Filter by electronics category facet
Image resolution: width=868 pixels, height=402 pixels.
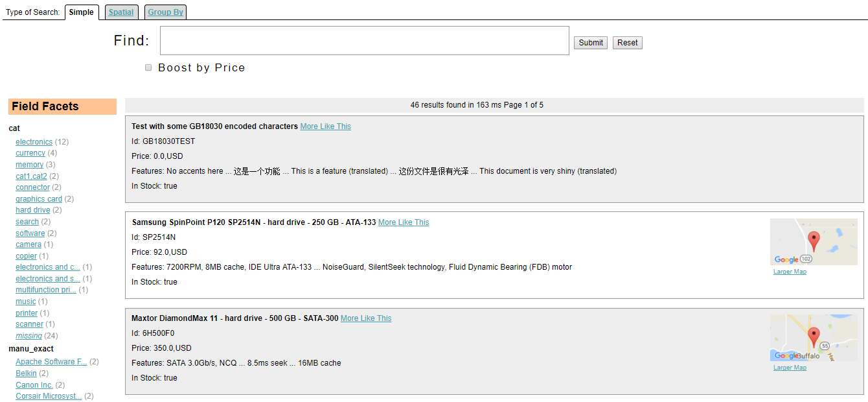pyautogui.click(x=34, y=142)
